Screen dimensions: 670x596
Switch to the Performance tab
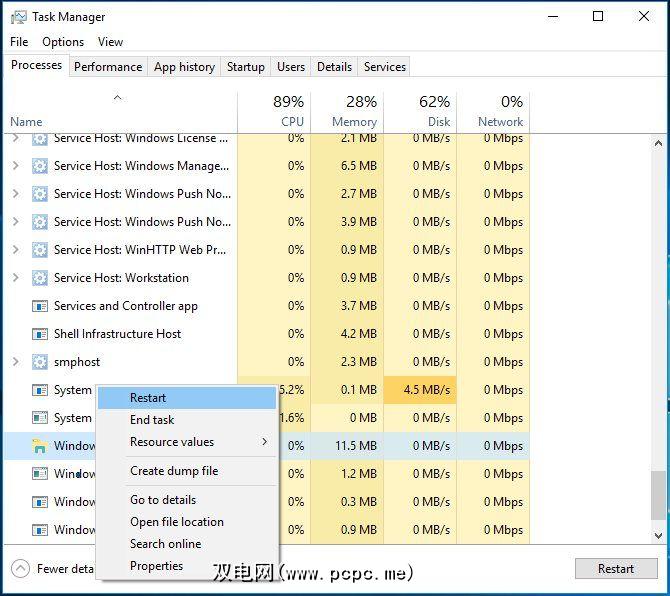pos(108,67)
